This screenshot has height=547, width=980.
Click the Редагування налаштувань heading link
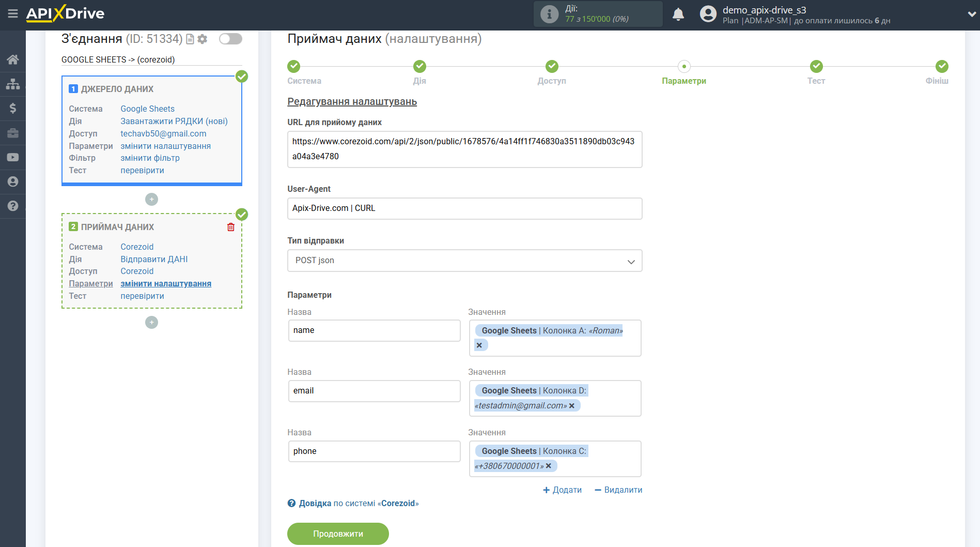352,101
